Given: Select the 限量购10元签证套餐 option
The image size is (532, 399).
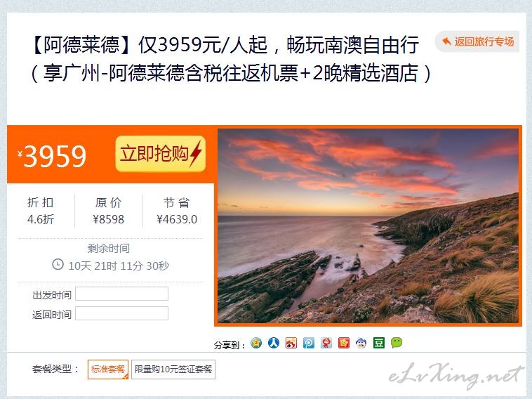Looking at the screenshot, I should pos(173,369).
